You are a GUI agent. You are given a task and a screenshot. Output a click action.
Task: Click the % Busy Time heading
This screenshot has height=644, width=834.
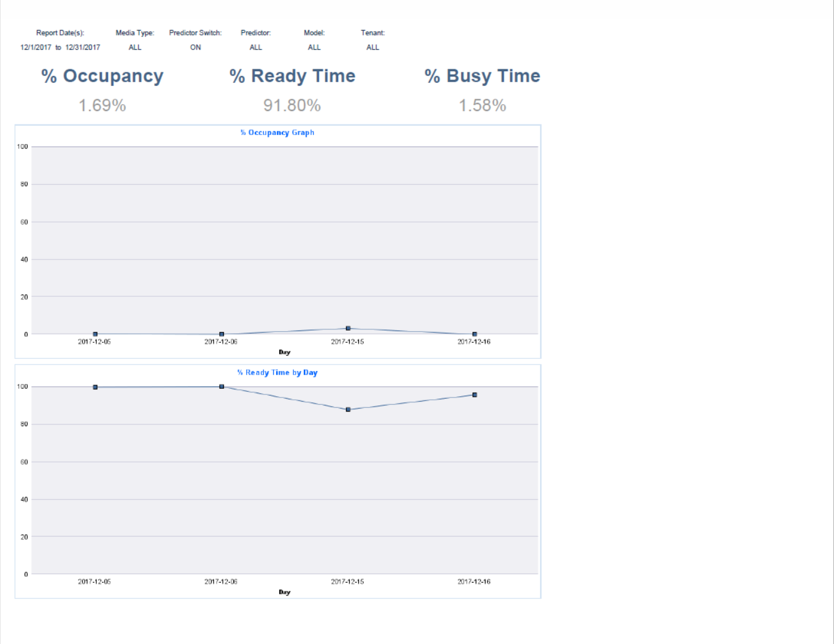tap(482, 76)
